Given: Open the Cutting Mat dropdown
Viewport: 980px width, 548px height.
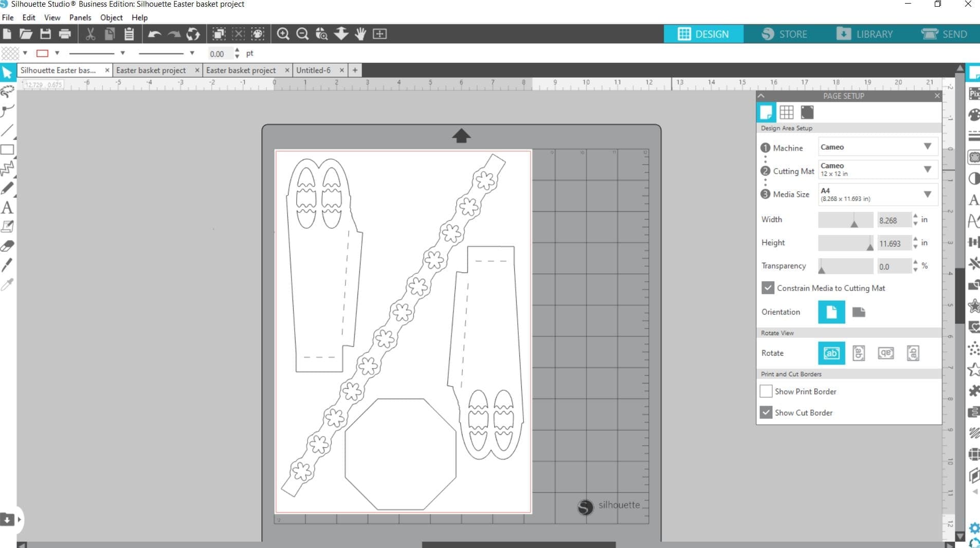Looking at the screenshot, I should coord(878,170).
